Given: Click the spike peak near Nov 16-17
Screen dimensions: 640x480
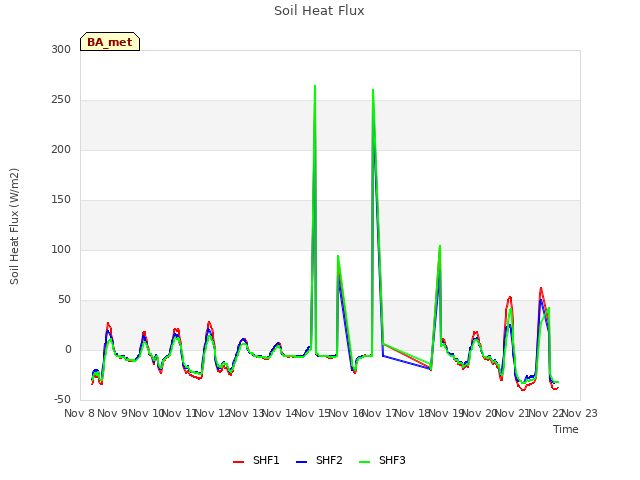Looking at the screenshot, I should click(373, 90).
